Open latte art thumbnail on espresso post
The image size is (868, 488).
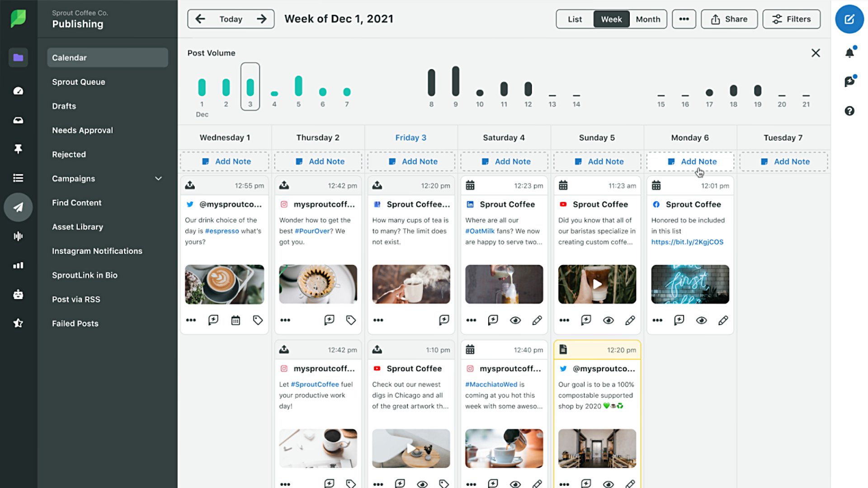[x=224, y=284]
